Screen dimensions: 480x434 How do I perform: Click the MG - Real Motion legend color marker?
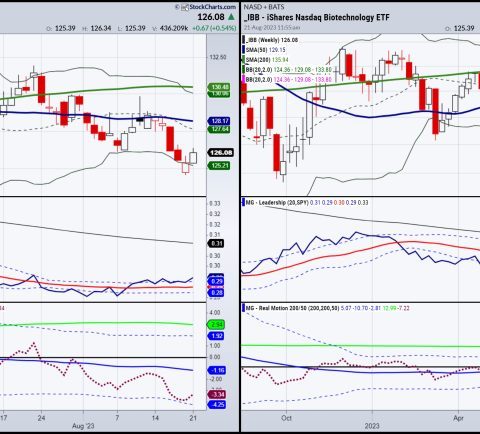[x=243, y=308]
